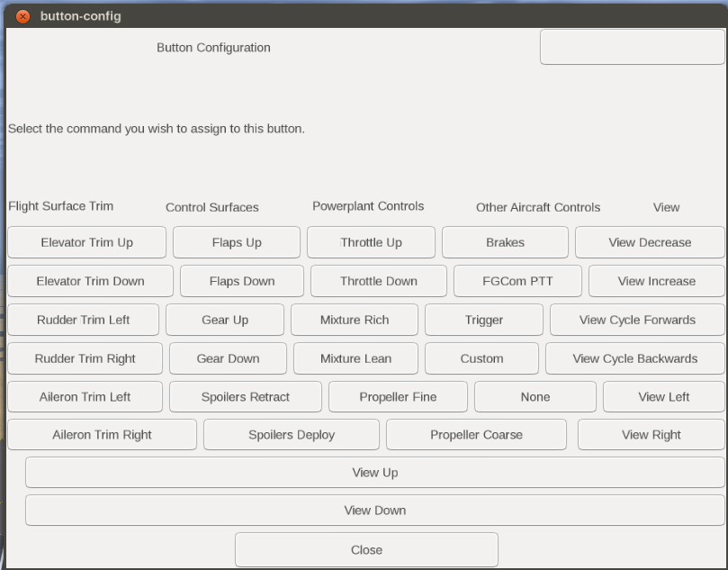This screenshot has width=728, height=570.
Task: Choose Rudder Trim Right
Action: click(x=85, y=358)
